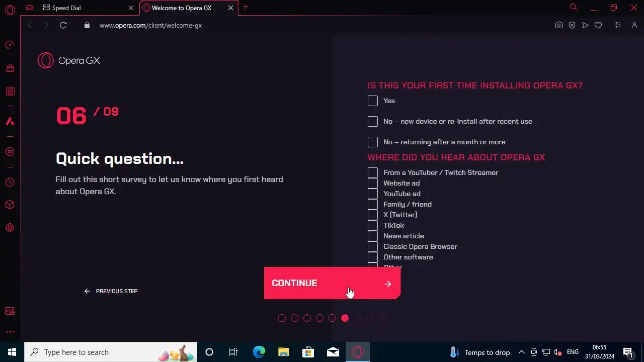Go forward using the forward arrow
This screenshot has width=644, height=362.
(46, 25)
